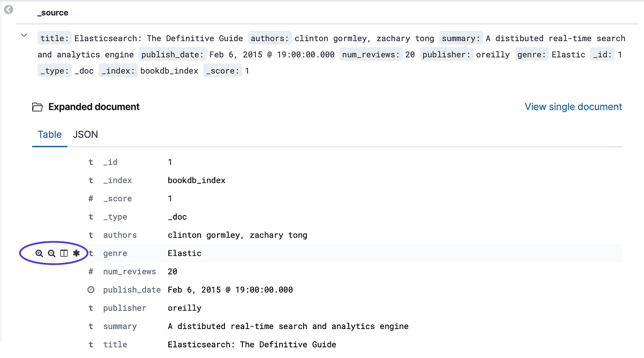644x358 pixels.
Task: Switch to the JSON tab
Action: coord(86,135)
